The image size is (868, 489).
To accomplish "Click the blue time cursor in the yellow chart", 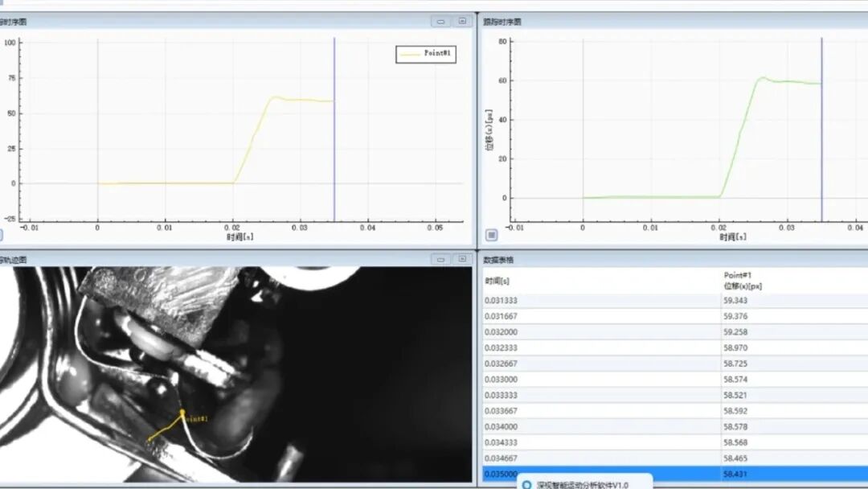I will point(334,129).
